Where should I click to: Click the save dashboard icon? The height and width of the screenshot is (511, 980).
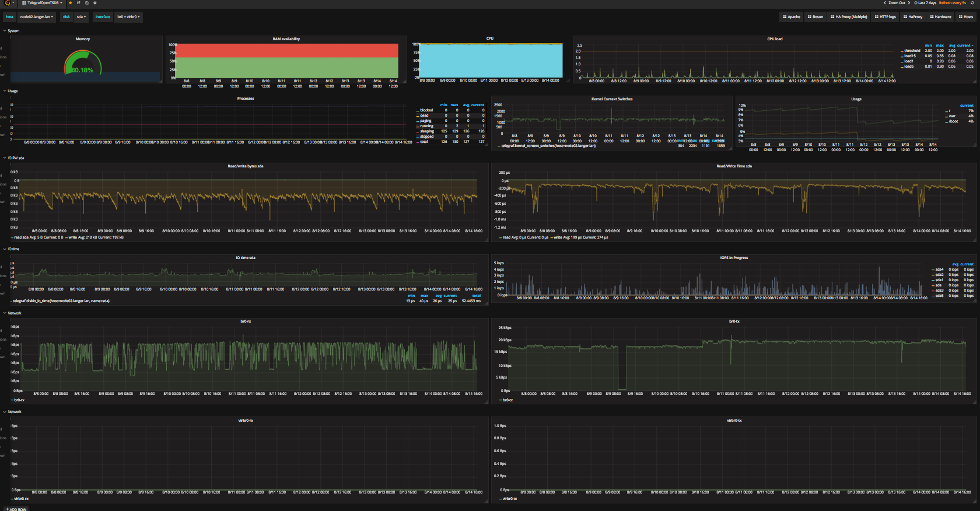point(86,3)
